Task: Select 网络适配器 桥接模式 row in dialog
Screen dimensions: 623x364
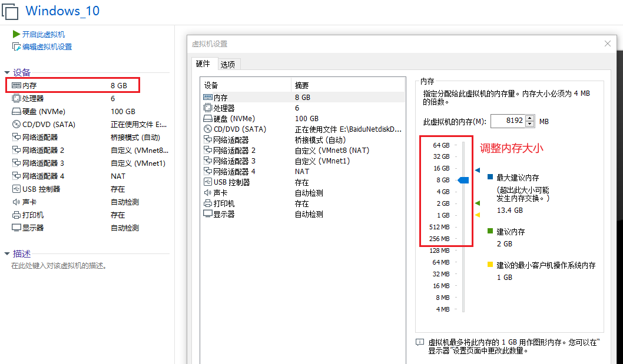Action: (x=303, y=140)
